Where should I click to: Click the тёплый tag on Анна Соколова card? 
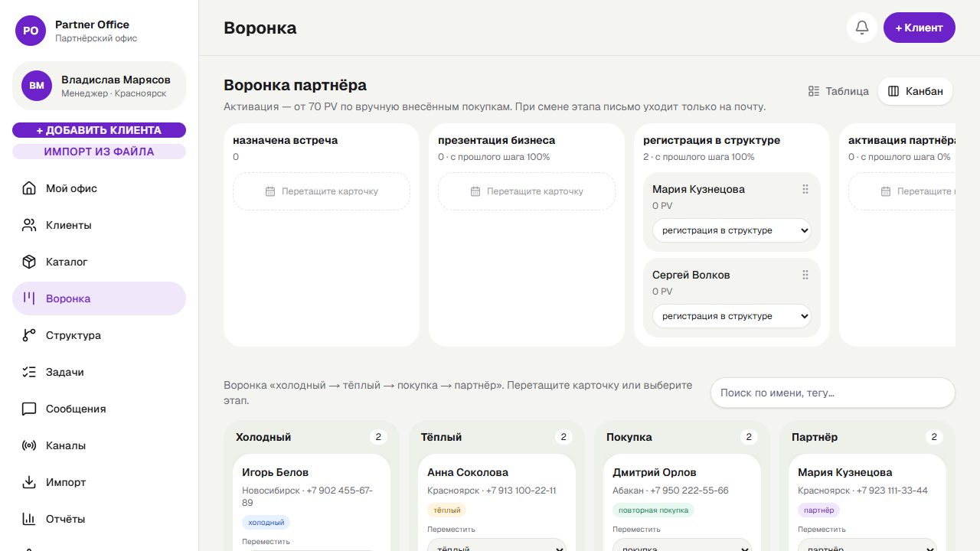pos(446,510)
